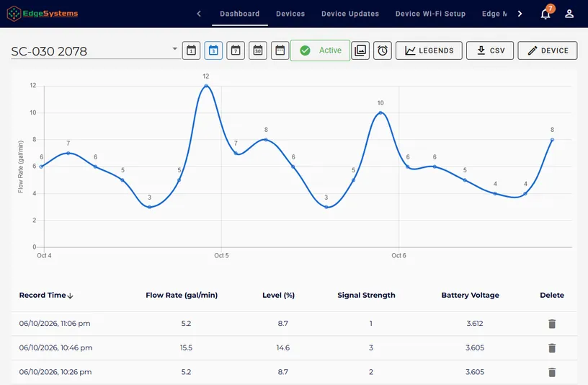Click the Flow Rate (gal/min) y-axis title
The image size is (588, 385).
21,167
